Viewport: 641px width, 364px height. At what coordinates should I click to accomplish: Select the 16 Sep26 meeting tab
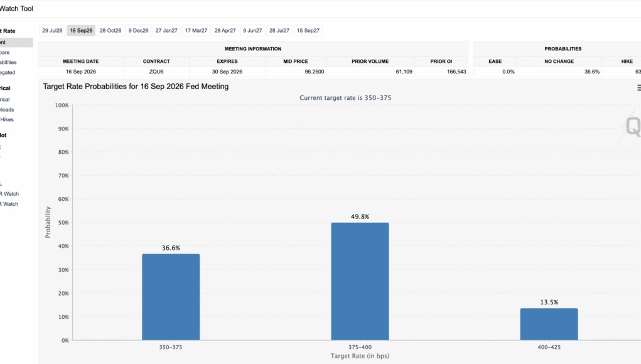point(81,31)
